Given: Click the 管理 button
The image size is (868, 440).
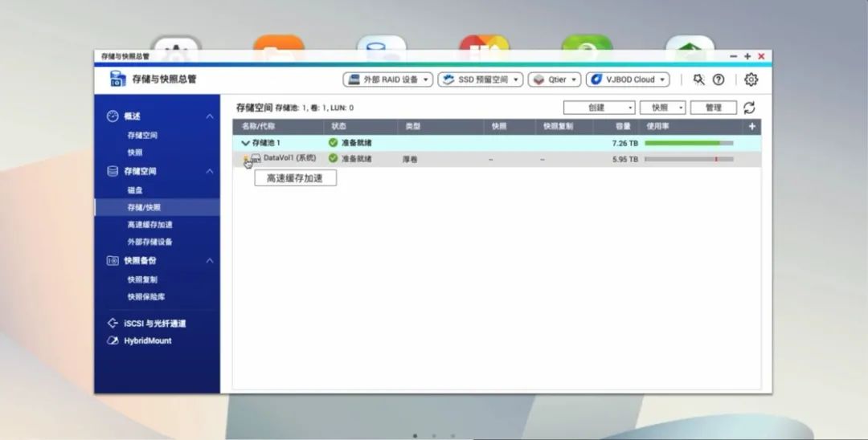Looking at the screenshot, I should tap(714, 108).
